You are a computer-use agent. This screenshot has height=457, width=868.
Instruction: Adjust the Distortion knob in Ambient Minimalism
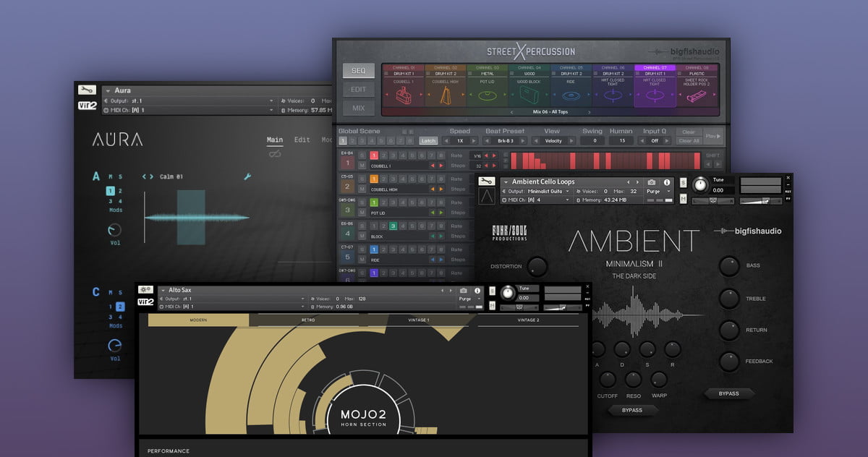tap(537, 266)
